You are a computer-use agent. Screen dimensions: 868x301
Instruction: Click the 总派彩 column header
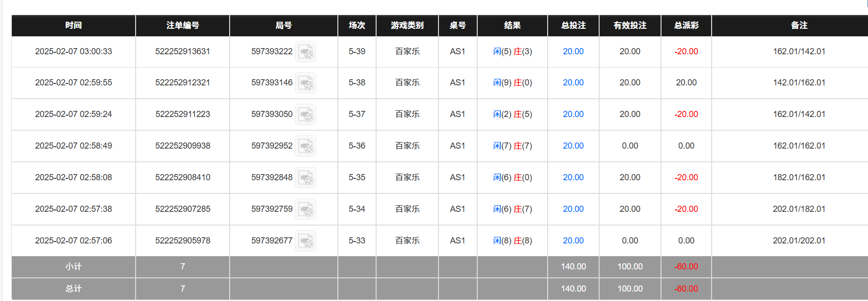[x=686, y=25]
